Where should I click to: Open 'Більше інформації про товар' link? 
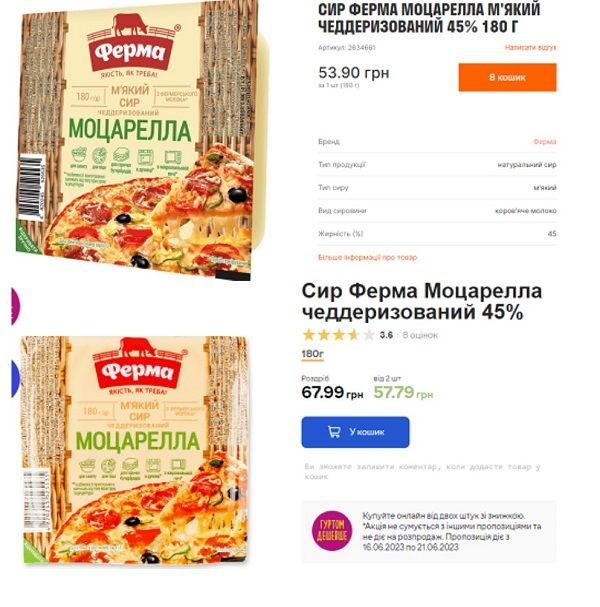[367, 257]
